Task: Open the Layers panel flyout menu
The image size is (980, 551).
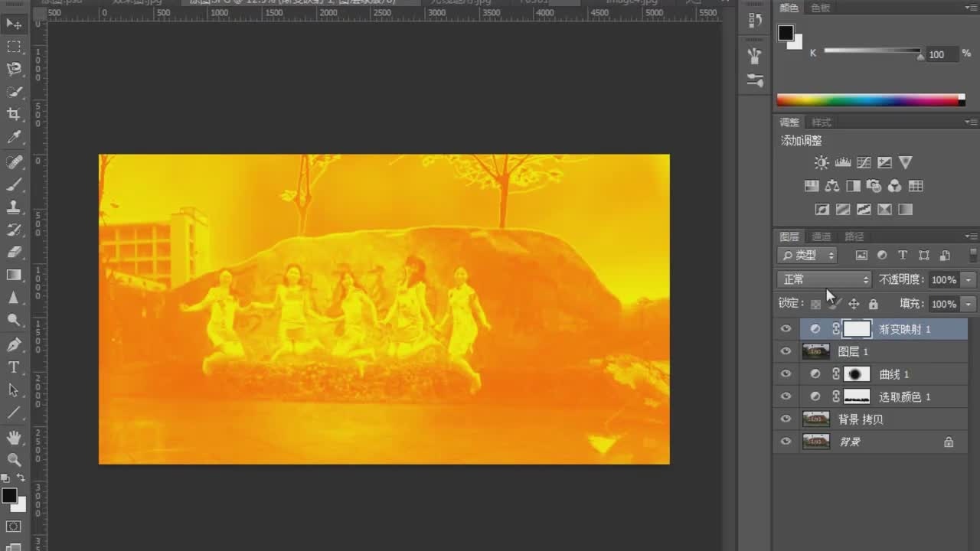Action: [x=972, y=236]
